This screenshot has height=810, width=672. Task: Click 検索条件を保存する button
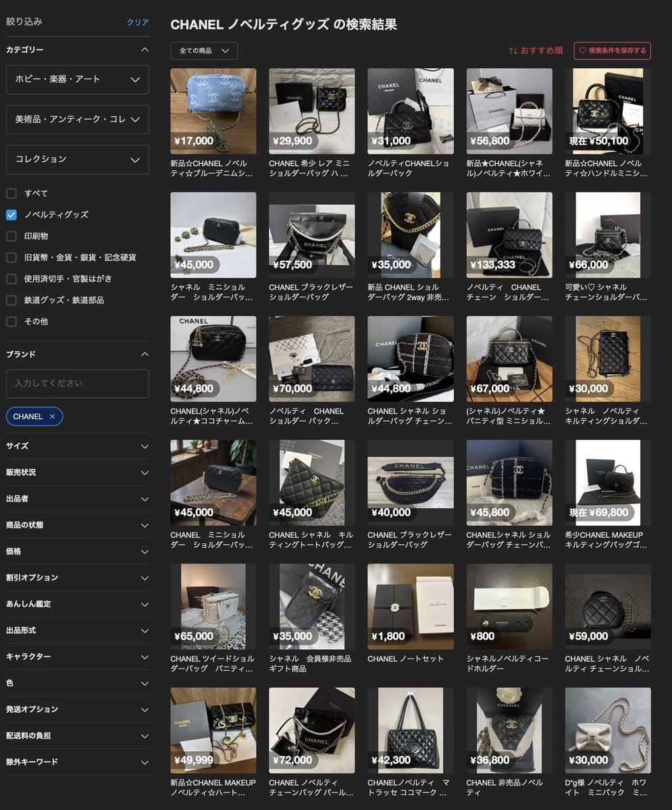(612, 51)
